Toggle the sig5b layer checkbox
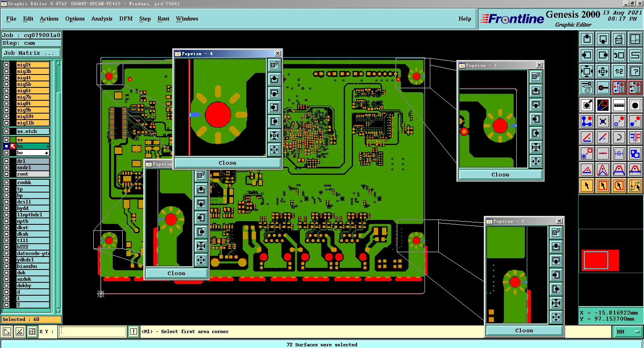The height and width of the screenshot is (348, 644). pos(6,84)
